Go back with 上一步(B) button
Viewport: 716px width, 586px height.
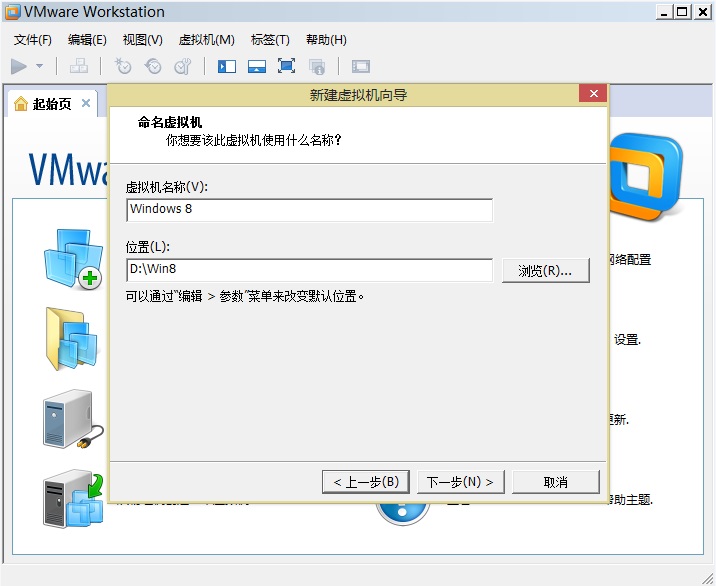366,482
